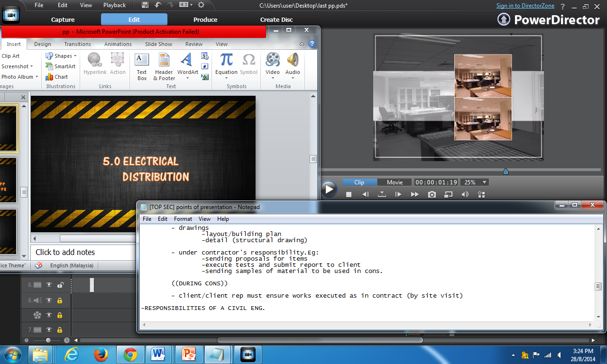607x364 pixels.
Task: Switch to Word from the taskbar
Action: click(x=158, y=355)
